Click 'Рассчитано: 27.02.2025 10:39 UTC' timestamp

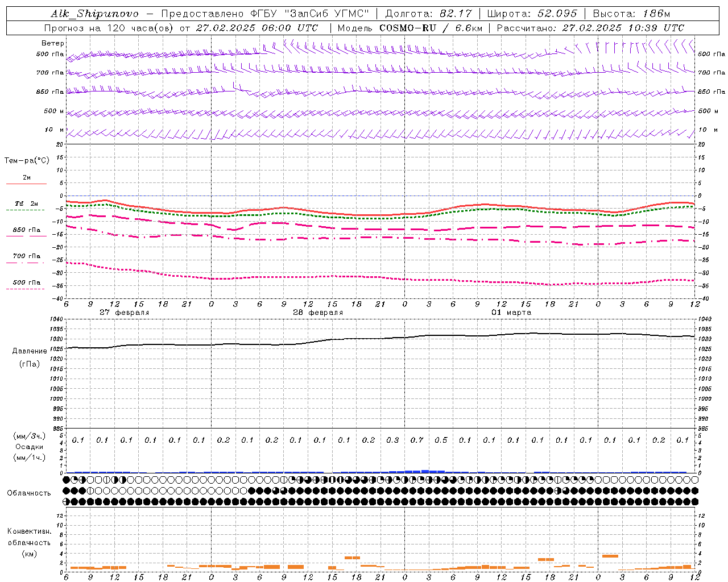590,28
